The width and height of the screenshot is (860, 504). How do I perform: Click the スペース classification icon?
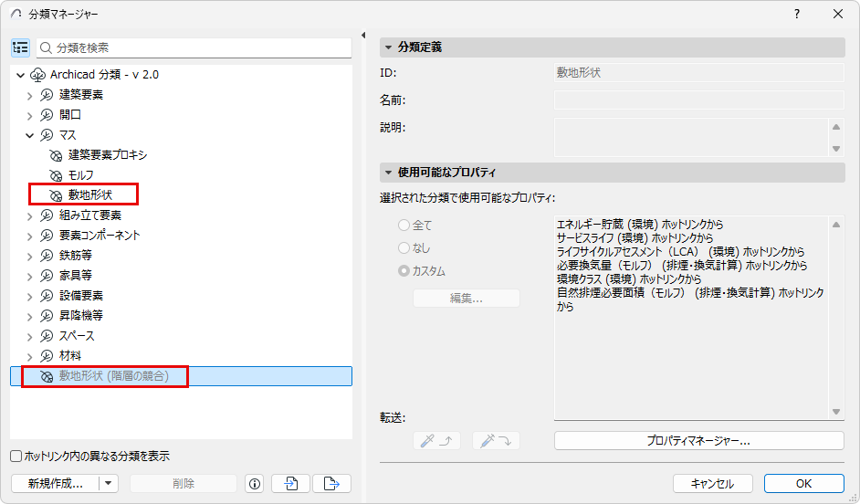47,336
